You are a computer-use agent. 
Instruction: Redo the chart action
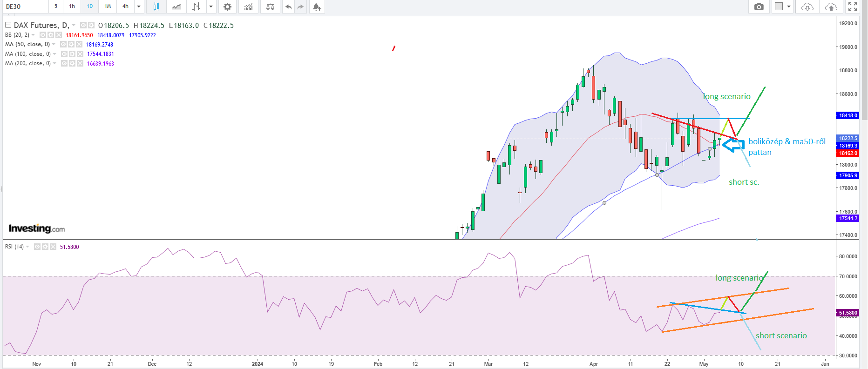point(300,7)
